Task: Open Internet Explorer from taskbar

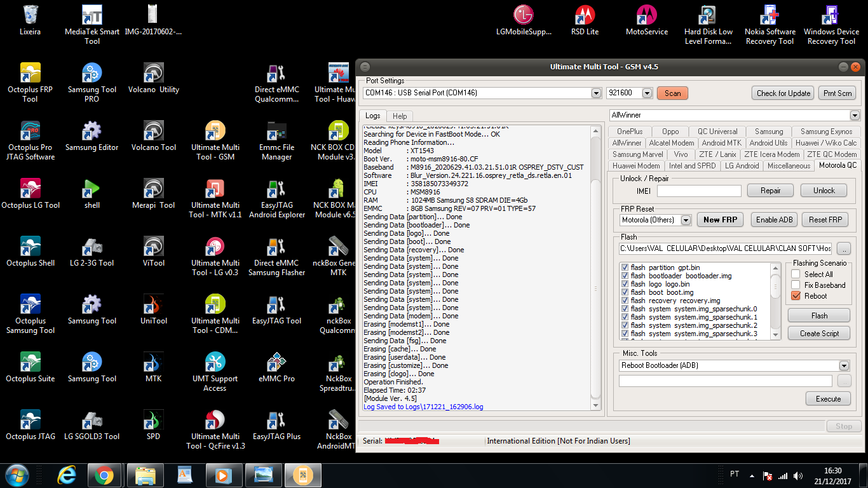Action: (66, 475)
